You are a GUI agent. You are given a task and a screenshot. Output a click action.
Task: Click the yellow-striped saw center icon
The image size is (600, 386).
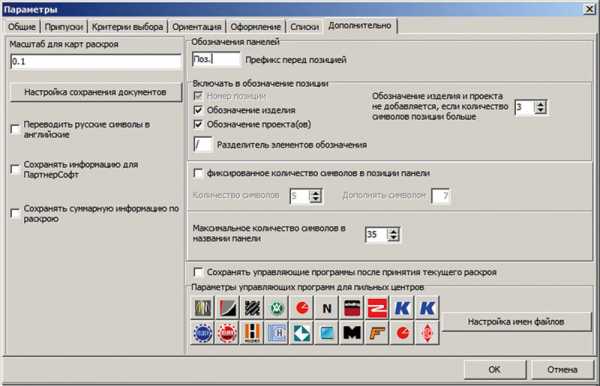click(202, 307)
